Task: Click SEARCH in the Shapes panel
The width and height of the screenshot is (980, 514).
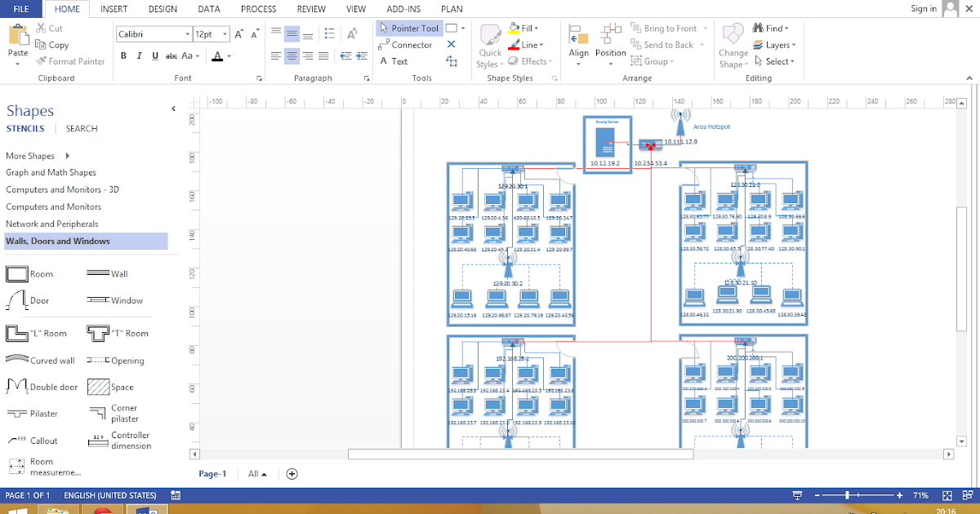Action: tap(82, 128)
